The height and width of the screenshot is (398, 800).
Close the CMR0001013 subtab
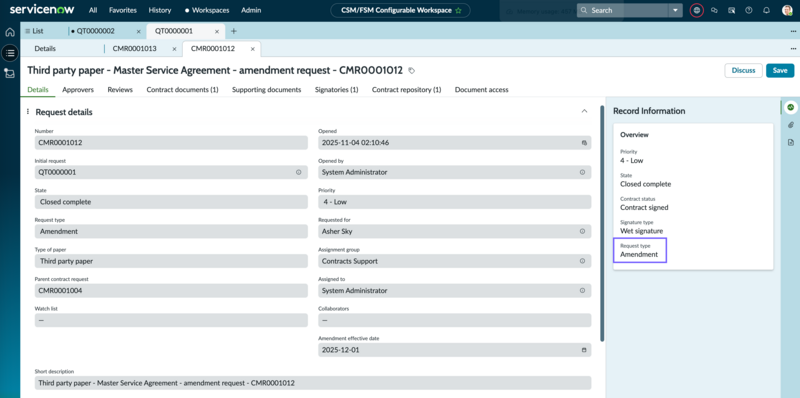coord(174,49)
